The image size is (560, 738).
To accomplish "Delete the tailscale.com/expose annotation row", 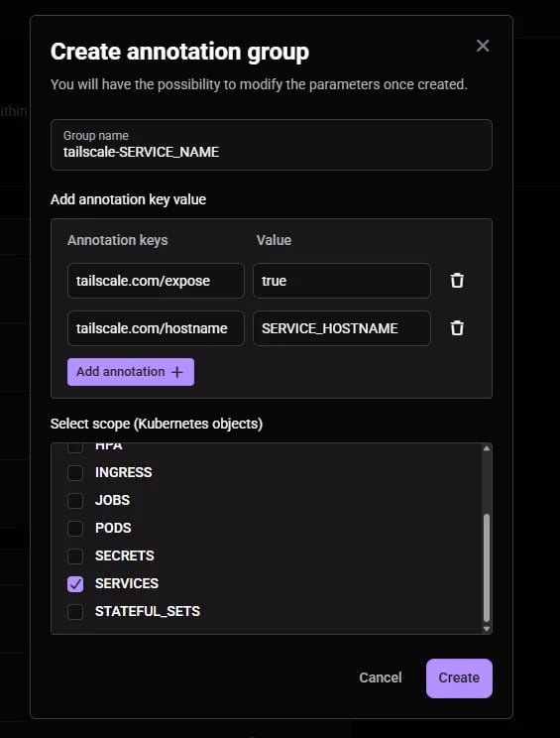I will click(x=457, y=281).
